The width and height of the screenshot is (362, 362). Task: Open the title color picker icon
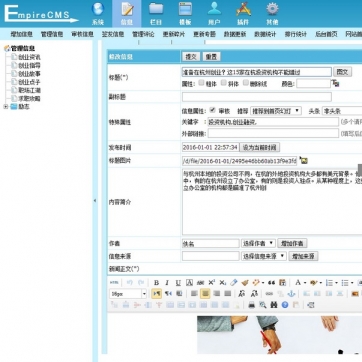click(335, 83)
